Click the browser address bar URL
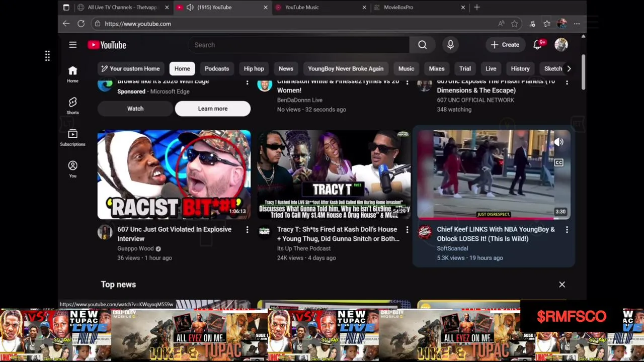The width and height of the screenshot is (644, 362). [x=138, y=24]
